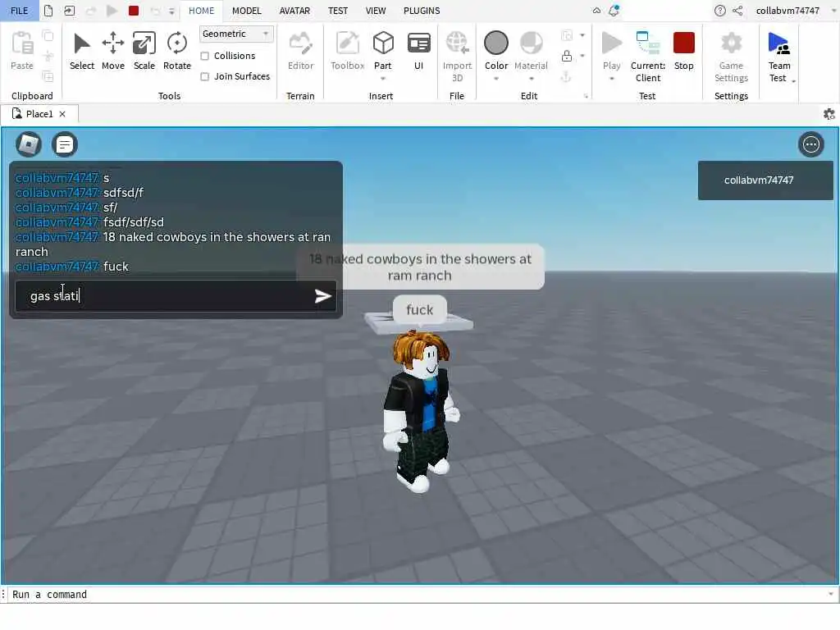Activate the Move tool
This screenshot has width=840, height=630.
pos(113,51)
